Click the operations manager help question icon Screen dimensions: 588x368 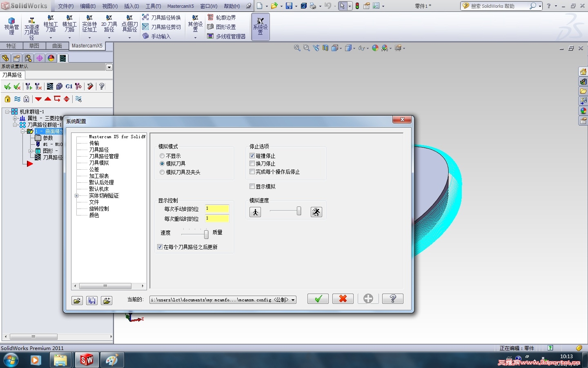[102, 86]
